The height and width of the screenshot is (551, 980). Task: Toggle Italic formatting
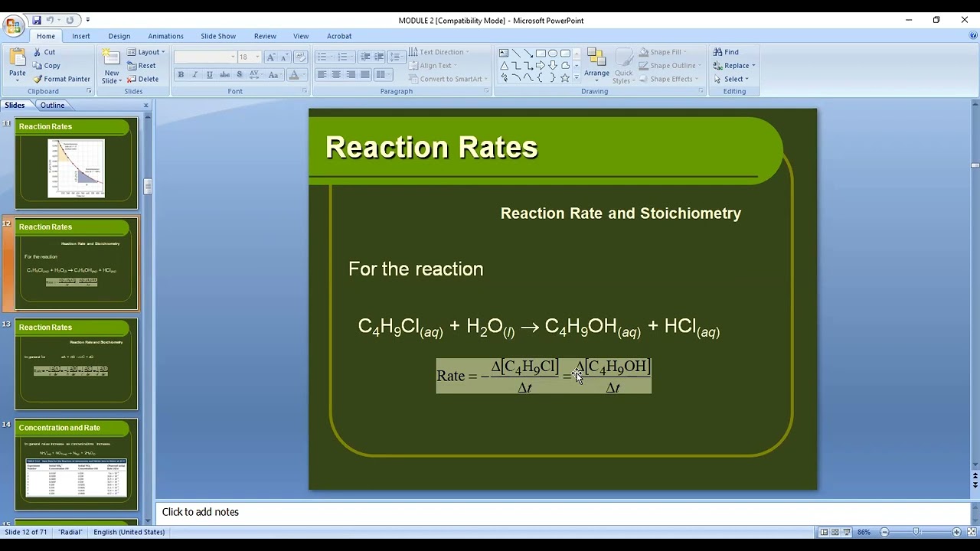coord(195,75)
